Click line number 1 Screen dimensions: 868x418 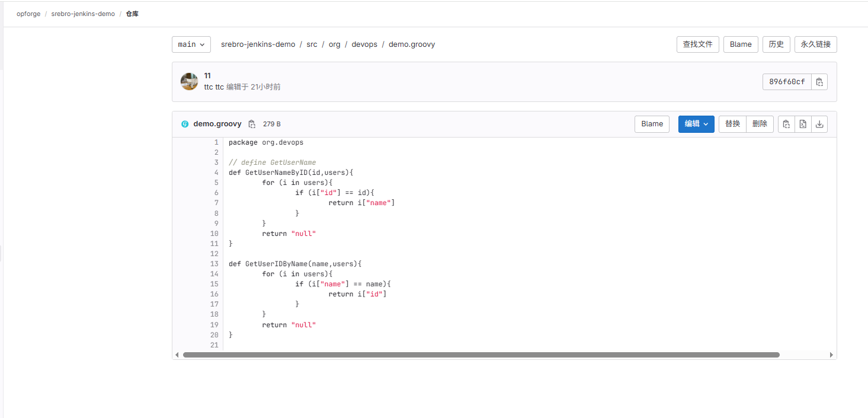coord(216,142)
